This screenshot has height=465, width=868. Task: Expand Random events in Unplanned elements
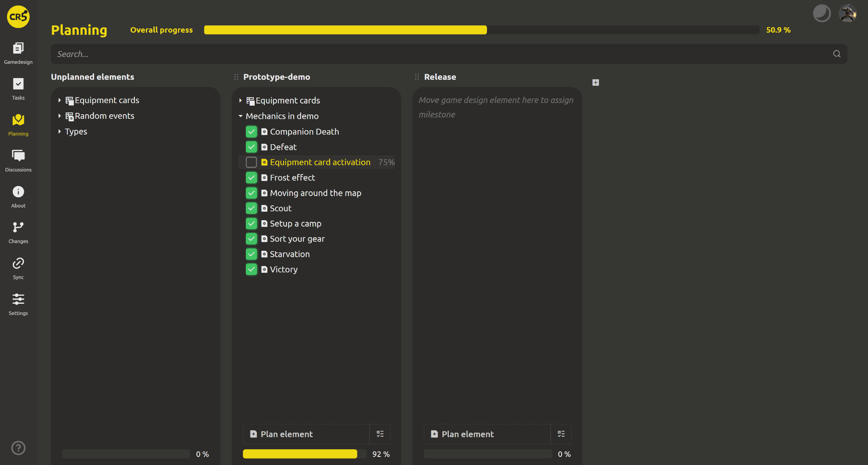[59, 116]
